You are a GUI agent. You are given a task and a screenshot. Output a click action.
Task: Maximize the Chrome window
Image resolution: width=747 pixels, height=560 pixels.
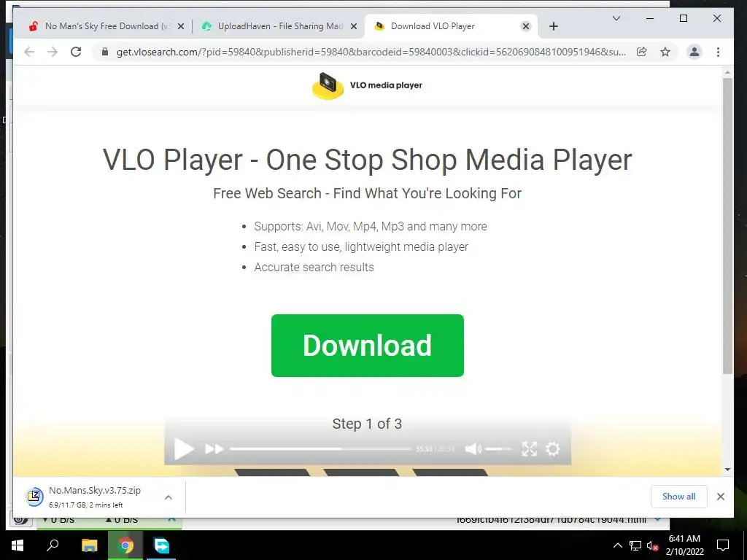point(684,18)
